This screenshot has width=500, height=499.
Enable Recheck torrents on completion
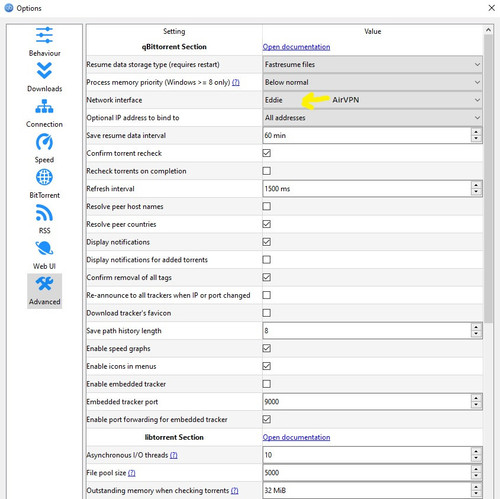click(267, 171)
